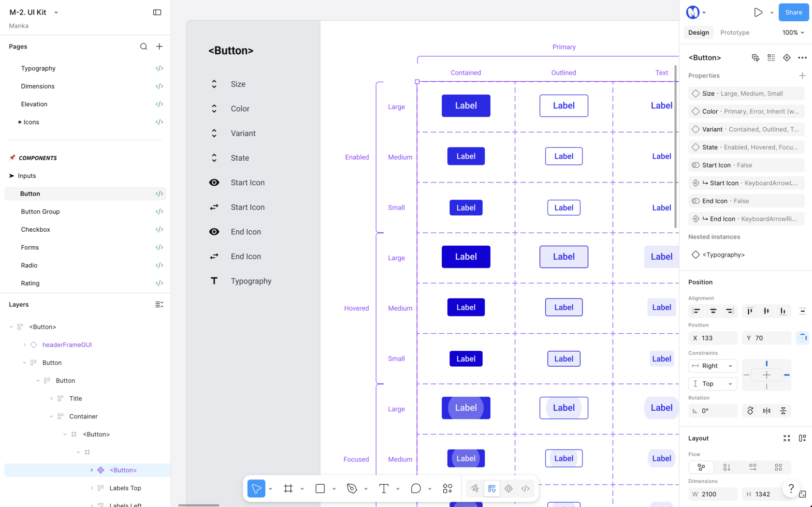Open the Actions components tool

click(448, 489)
